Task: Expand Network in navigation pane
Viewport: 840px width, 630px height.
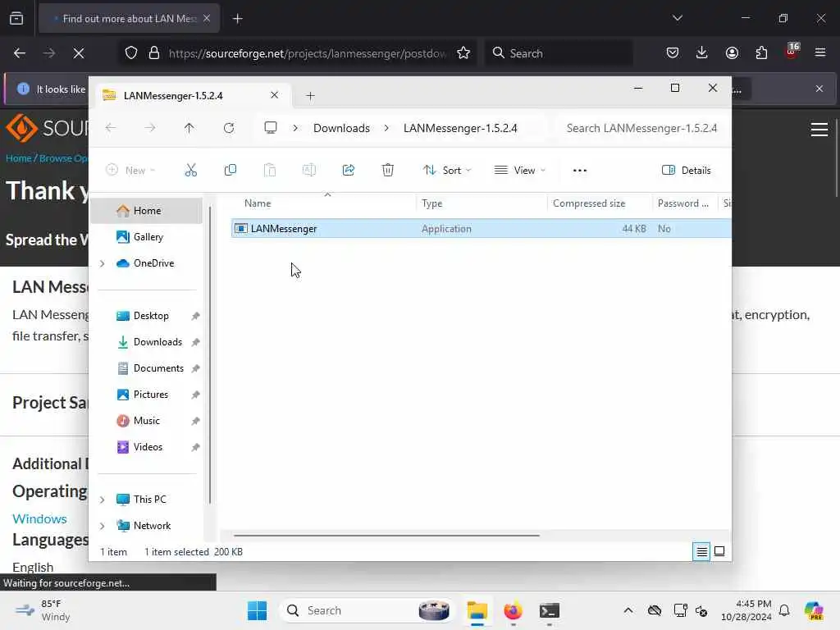Action: click(103, 526)
